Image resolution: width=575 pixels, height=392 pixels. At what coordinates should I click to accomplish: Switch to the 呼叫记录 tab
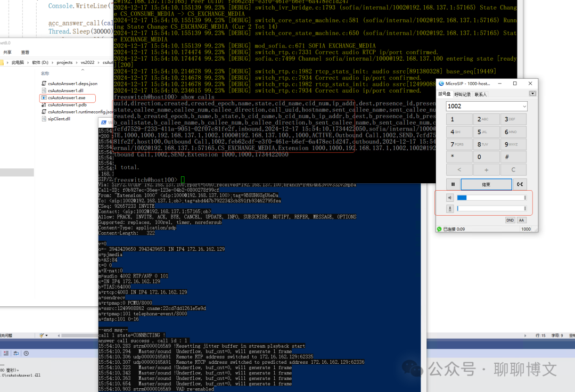click(x=463, y=94)
